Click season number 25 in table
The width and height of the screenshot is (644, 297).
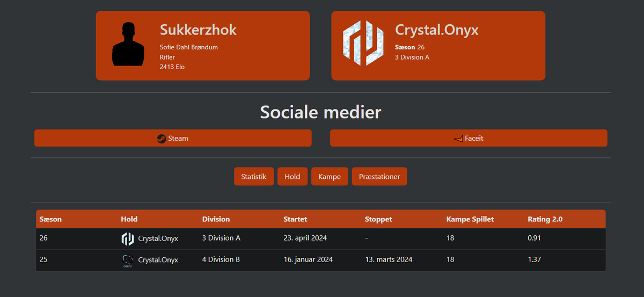[x=43, y=259]
